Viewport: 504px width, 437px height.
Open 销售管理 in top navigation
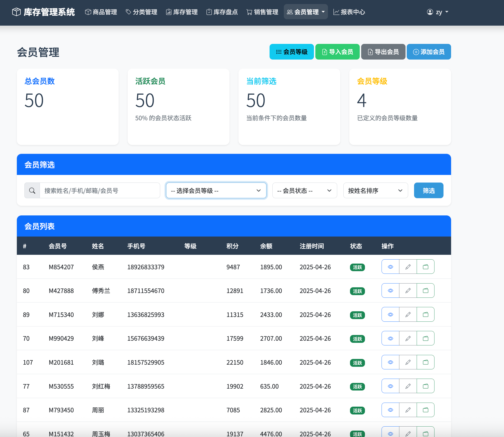pyautogui.click(x=262, y=12)
